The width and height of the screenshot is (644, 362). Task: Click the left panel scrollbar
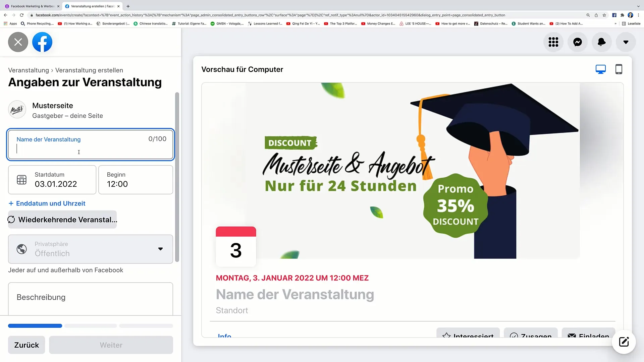pyautogui.click(x=177, y=177)
